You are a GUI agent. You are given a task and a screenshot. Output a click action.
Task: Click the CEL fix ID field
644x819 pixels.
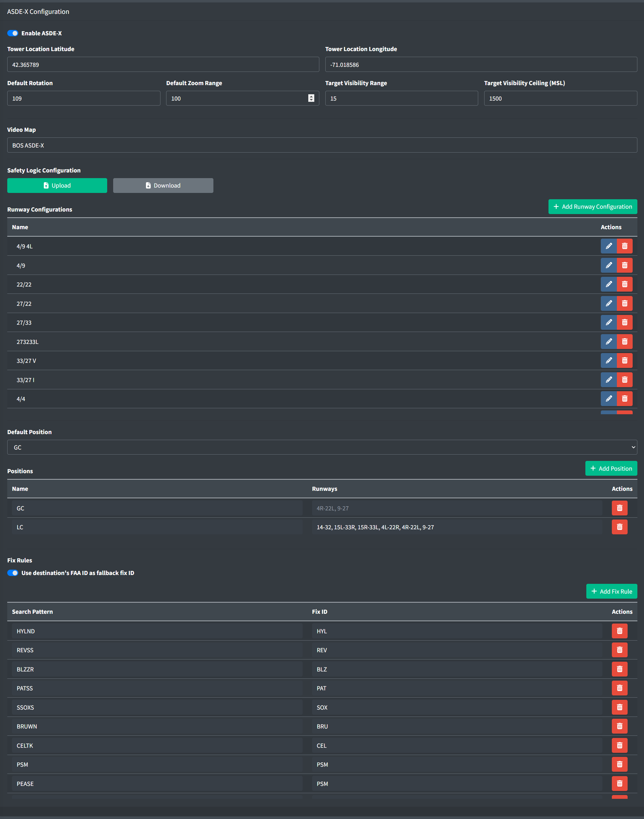(x=457, y=745)
